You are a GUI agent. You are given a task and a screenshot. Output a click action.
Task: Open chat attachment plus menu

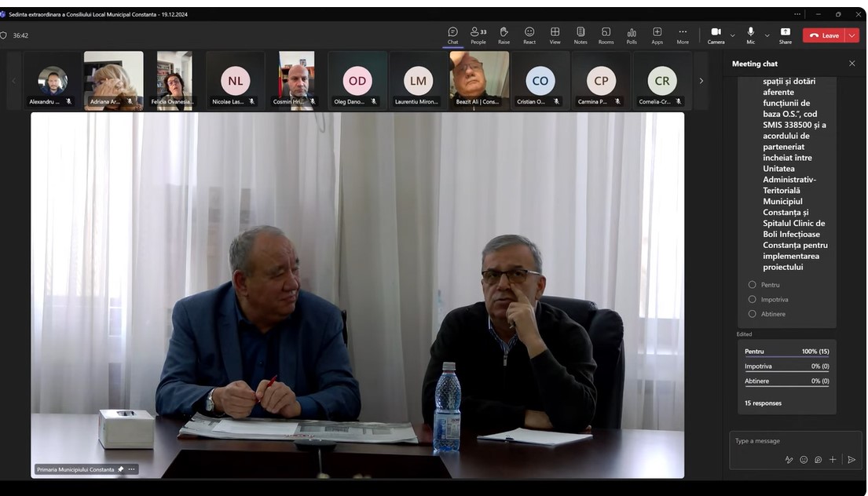click(833, 459)
